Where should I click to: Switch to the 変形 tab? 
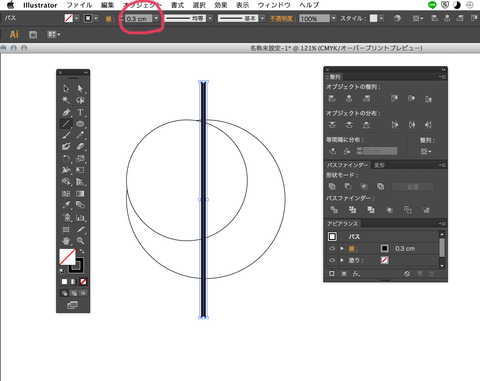pyautogui.click(x=379, y=165)
